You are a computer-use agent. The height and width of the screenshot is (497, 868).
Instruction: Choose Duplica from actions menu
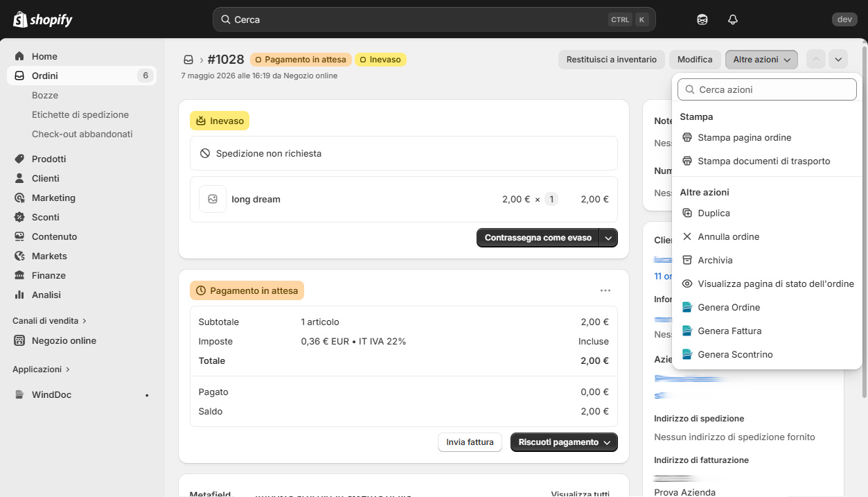pyautogui.click(x=767, y=213)
